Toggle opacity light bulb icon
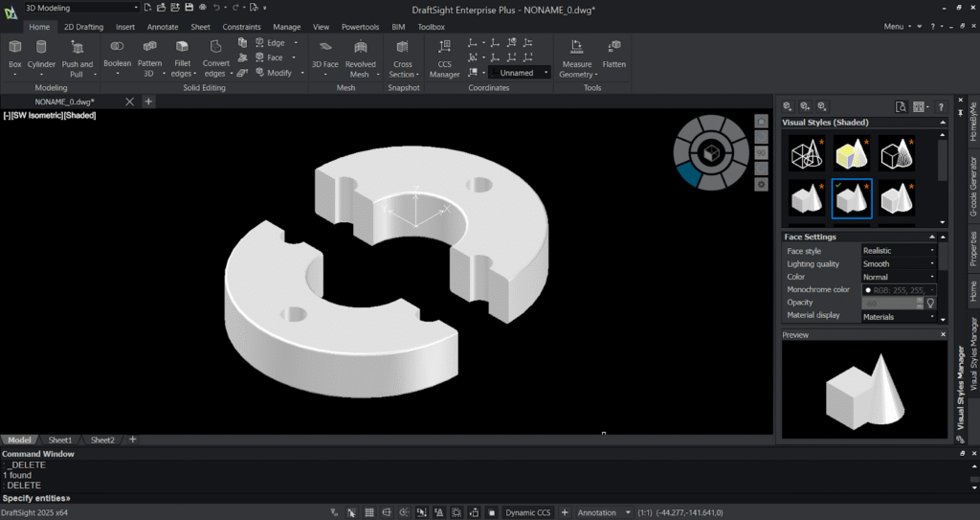This screenshot has width=980, height=520. click(x=929, y=303)
